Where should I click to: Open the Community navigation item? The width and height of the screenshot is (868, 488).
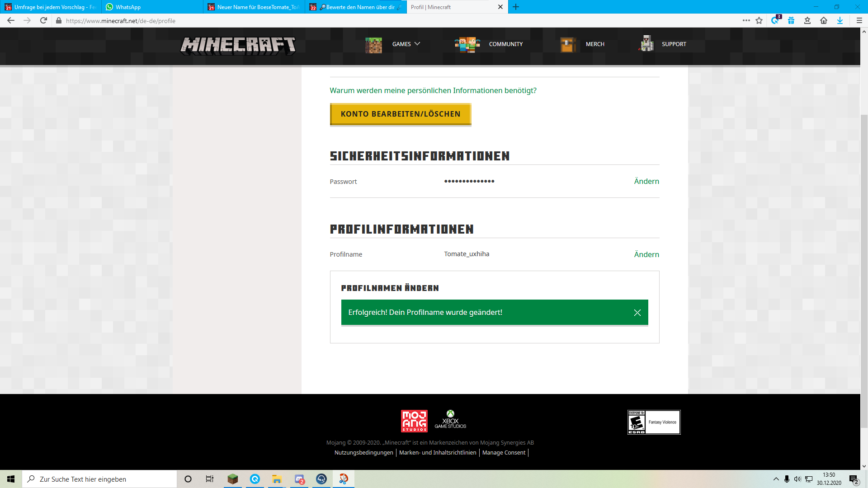(505, 44)
